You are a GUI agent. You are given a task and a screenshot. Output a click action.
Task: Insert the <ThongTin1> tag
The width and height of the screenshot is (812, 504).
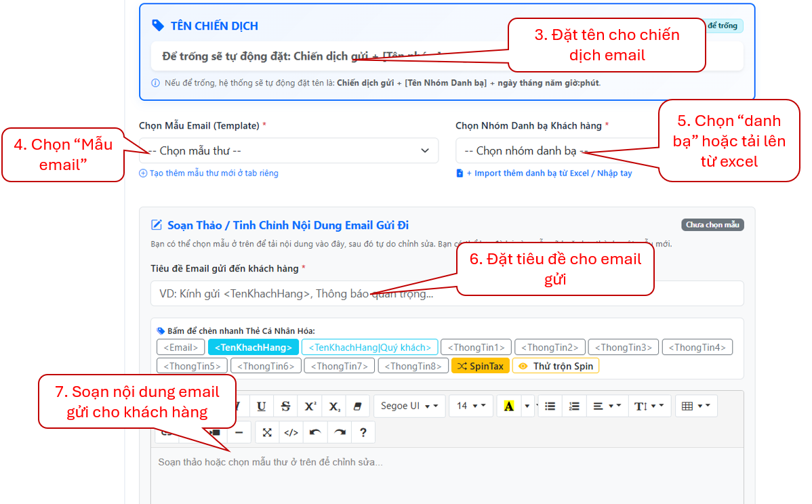[476, 348]
